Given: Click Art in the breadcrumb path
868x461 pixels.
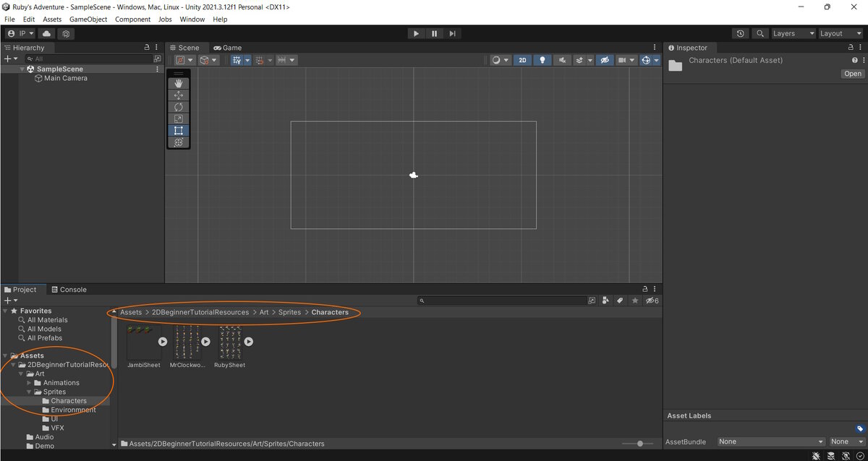Looking at the screenshot, I should click(x=264, y=312).
